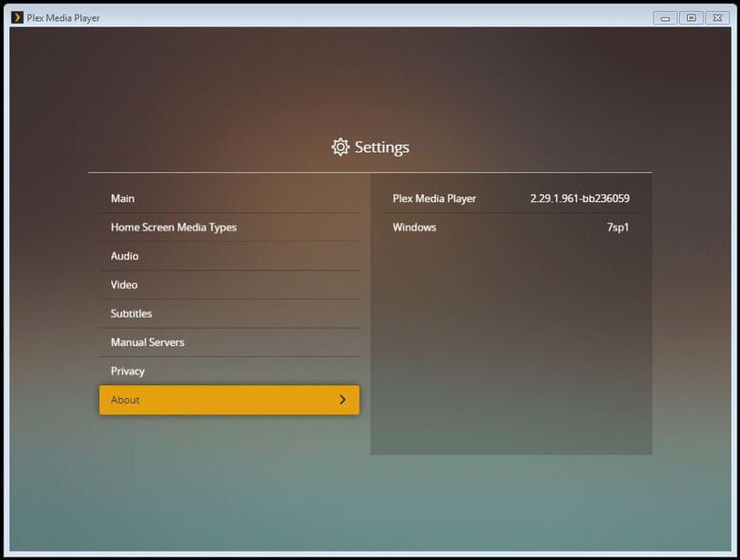The width and height of the screenshot is (740, 560).
Task: Click the Plex Media Player version label
Action: tap(434, 199)
